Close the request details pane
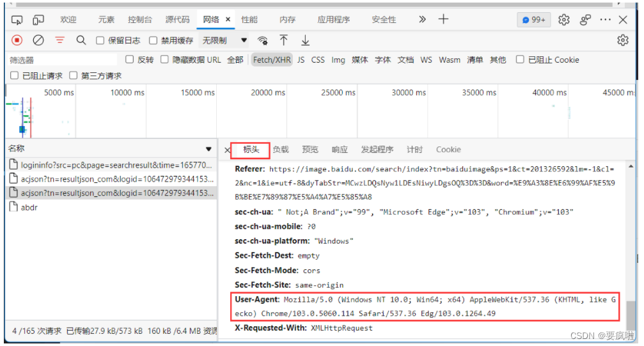The image size is (644, 346). (x=227, y=150)
